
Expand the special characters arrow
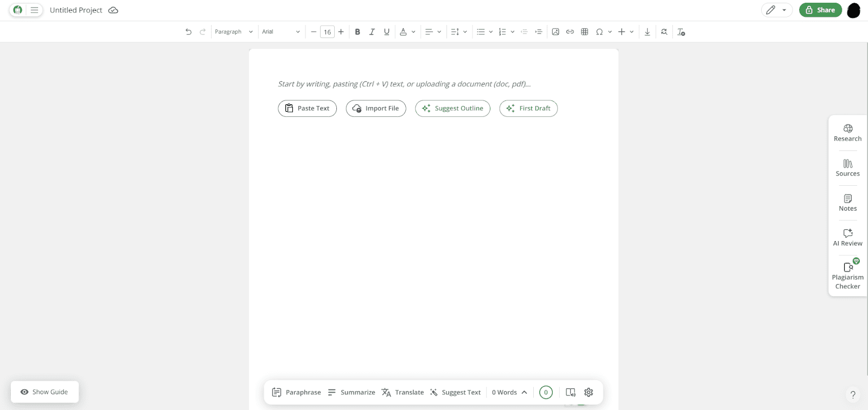pos(610,32)
